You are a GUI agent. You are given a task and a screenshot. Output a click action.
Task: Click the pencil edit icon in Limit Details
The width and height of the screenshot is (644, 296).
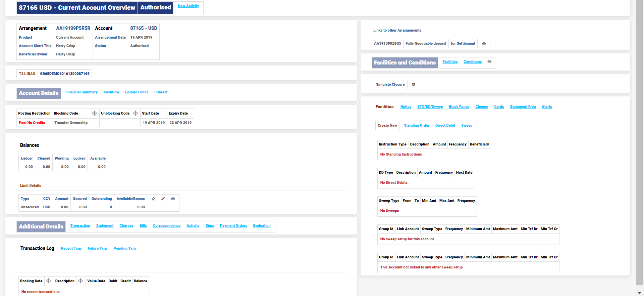click(163, 199)
